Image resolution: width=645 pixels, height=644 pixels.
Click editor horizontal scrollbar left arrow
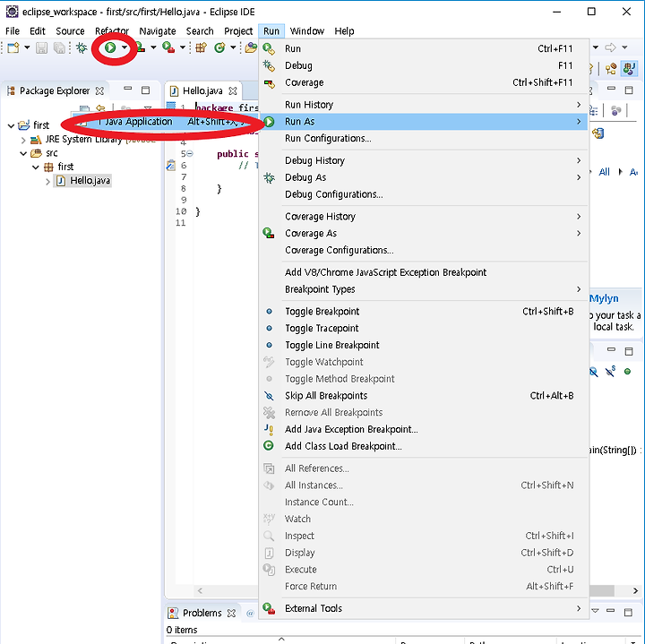point(200,590)
